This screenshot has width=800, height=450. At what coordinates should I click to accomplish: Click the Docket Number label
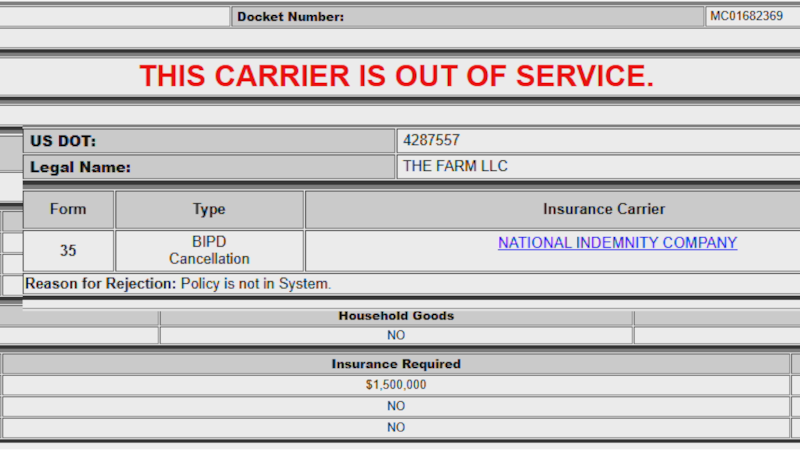[x=290, y=16]
